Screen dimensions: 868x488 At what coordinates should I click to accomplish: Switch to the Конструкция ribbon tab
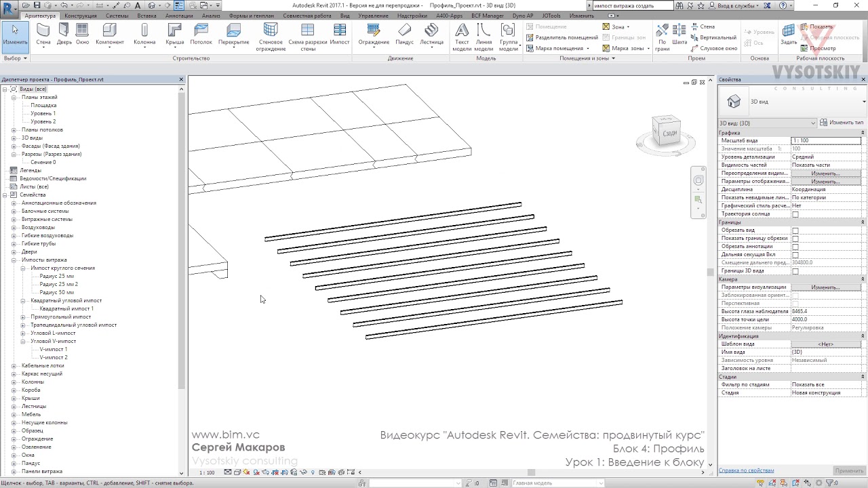pyautogui.click(x=81, y=16)
